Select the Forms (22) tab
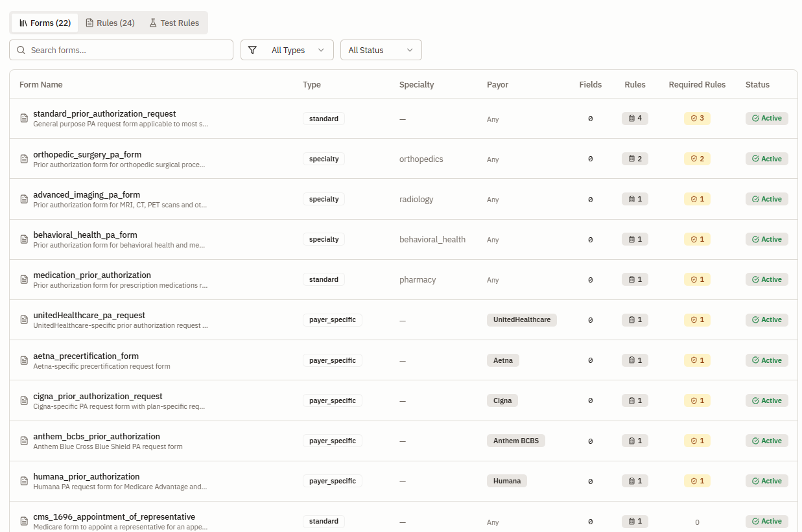 [45, 23]
